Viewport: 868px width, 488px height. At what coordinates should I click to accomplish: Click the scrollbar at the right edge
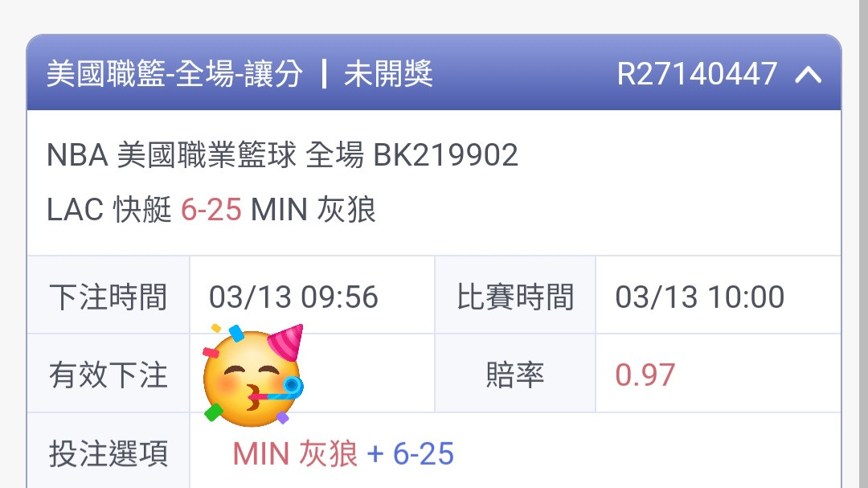coord(863,244)
